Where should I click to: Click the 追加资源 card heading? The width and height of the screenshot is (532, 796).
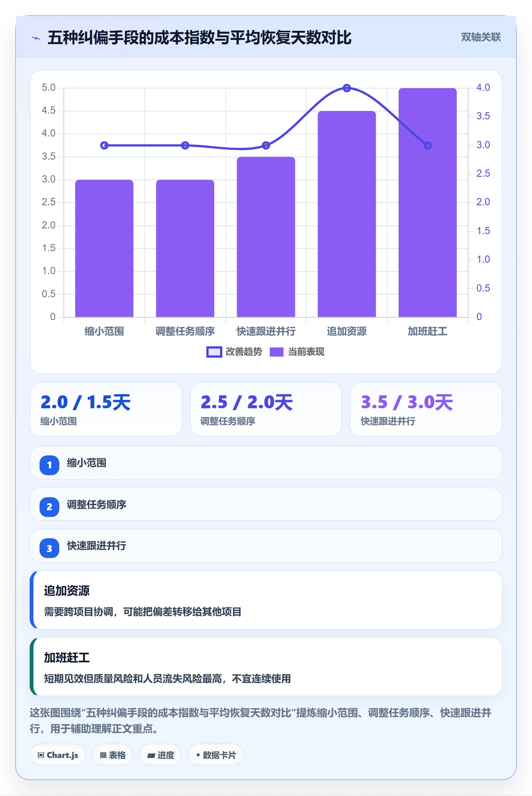click(67, 591)
